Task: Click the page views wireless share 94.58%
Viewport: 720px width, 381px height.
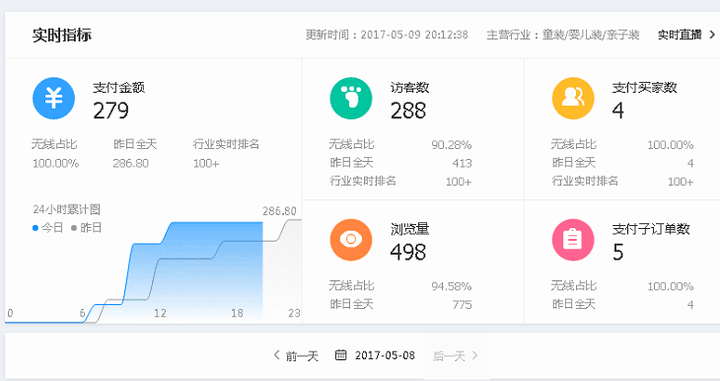Action: point(451,286)
